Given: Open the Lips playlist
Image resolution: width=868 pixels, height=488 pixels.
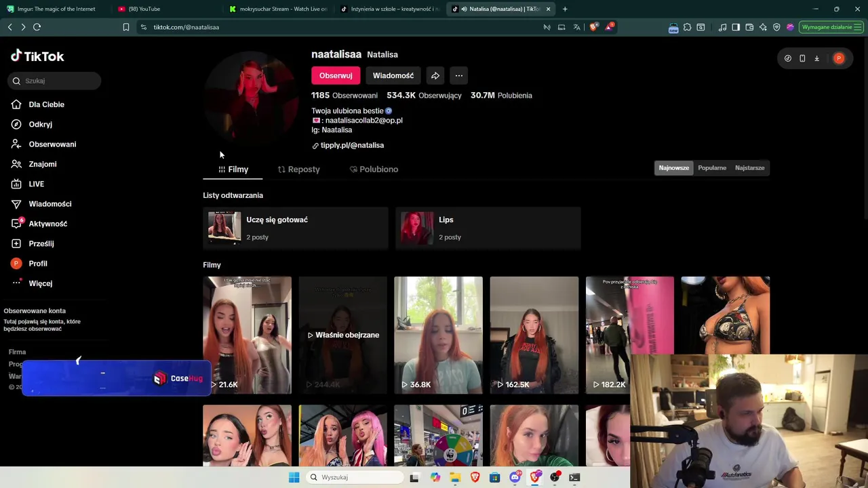Looking at the screenshot, I should pos(488,228).
